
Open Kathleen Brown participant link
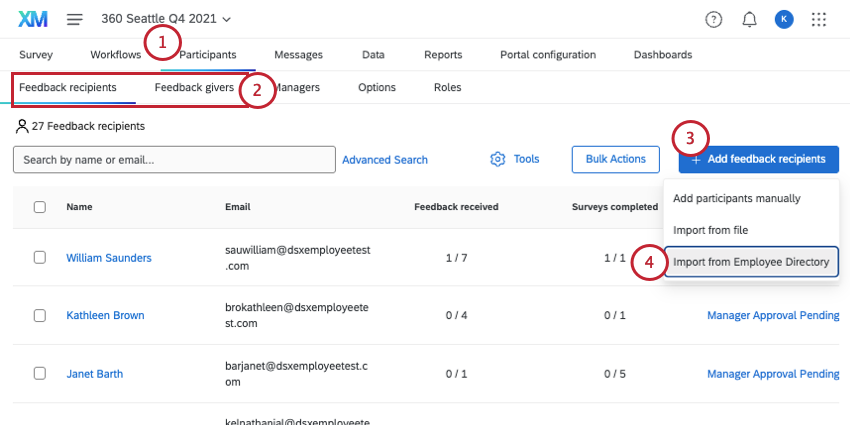tap(105, 315)
